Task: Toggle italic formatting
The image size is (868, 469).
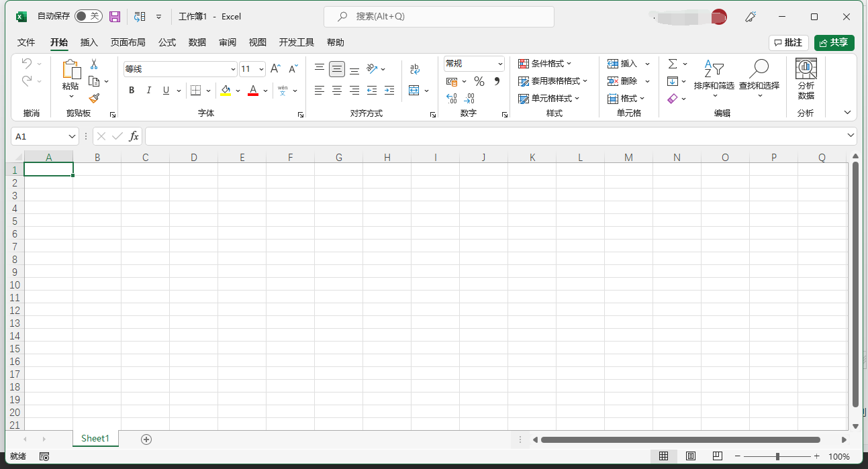Action: click(x=148, y=90)
